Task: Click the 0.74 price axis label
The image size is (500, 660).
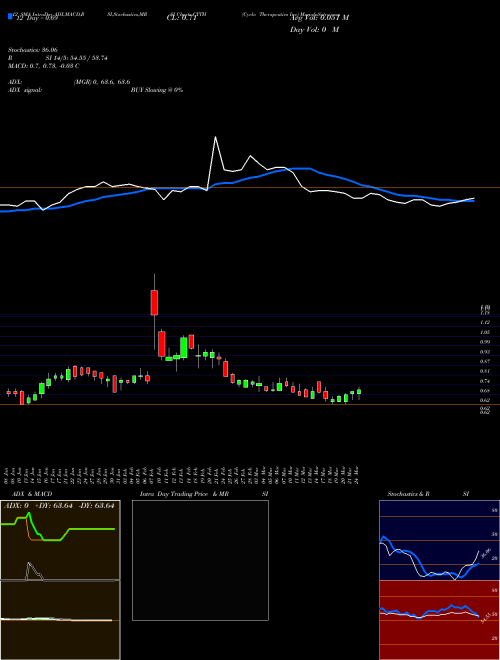Action: click(x=484, y=381)
